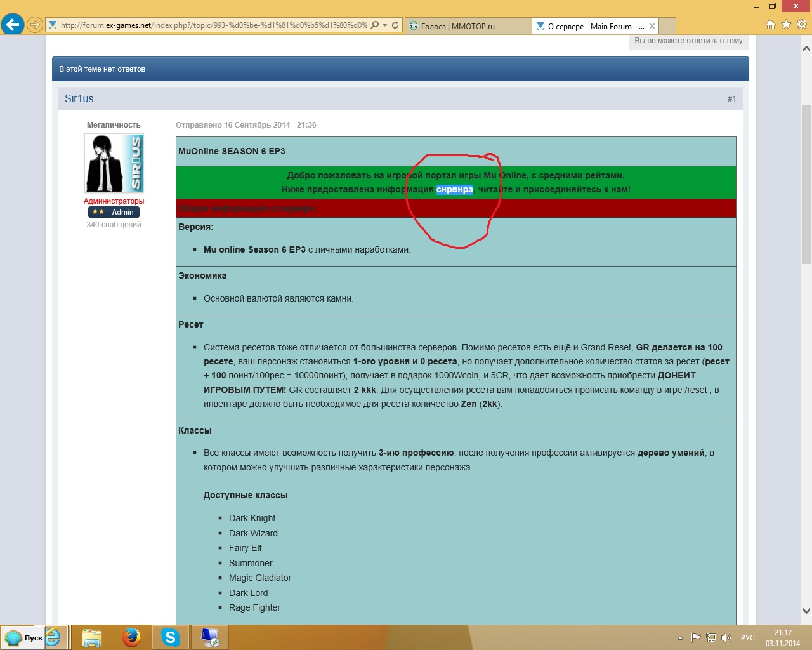Image resolution: width=812 pixels, height=650 pixels.
Task: Click the #1 post permalink
Action: click(731, 99)
